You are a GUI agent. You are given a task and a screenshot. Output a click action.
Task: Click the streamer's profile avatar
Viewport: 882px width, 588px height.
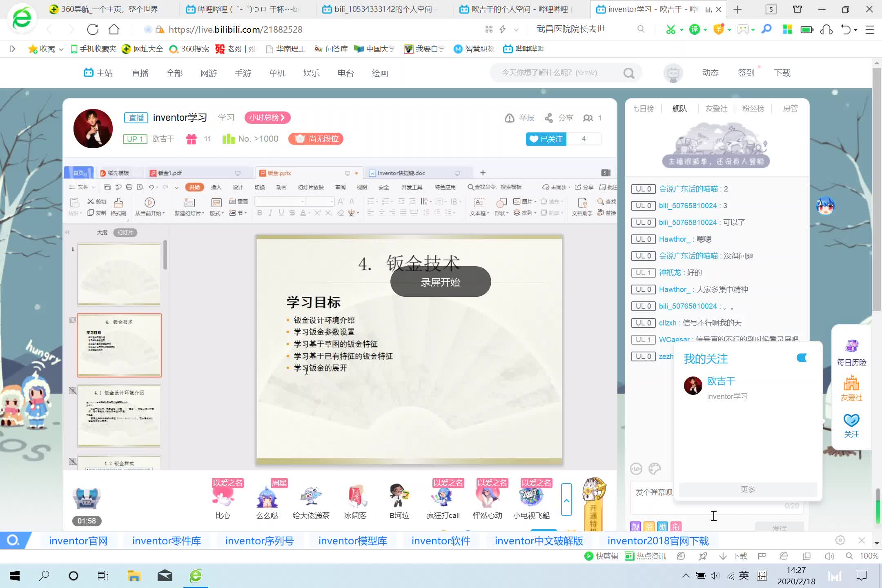pos(93,128)
